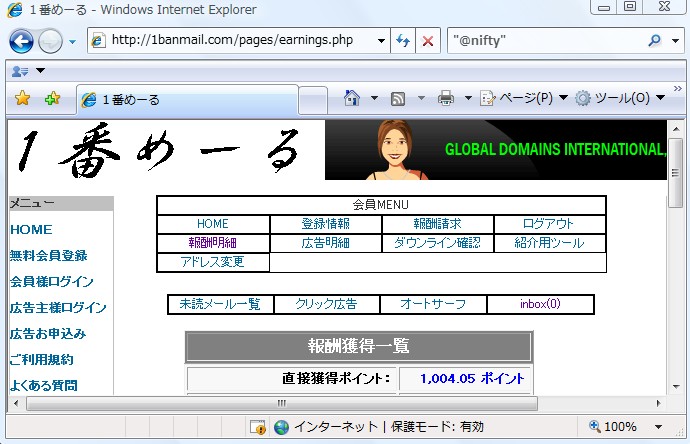Image resolution: width=690 pixels, height=444 pixels.
Task: Open 広告お申込み sidebar link
Action: [x=48, y=334]
